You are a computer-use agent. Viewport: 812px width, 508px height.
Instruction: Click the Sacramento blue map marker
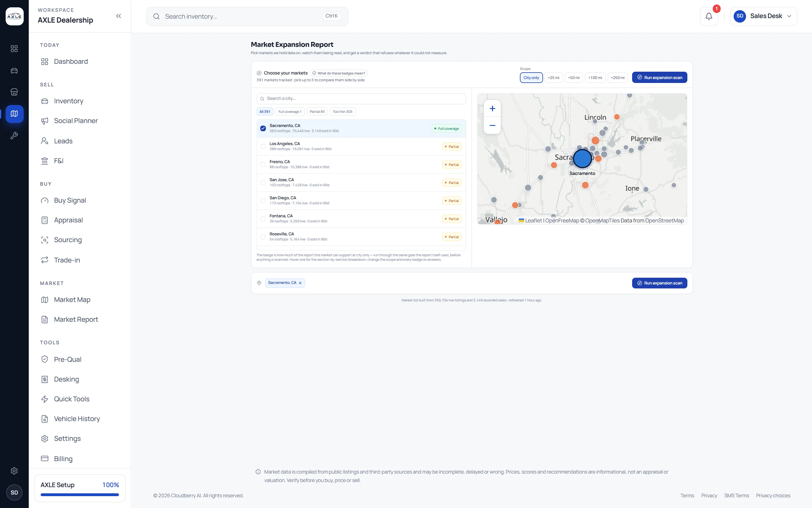coord(582,159)
